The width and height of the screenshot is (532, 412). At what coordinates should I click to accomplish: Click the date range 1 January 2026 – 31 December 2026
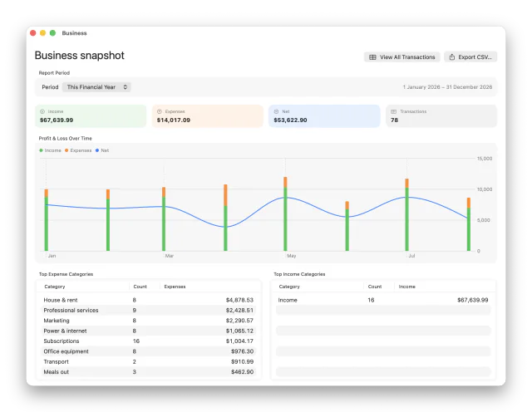447,87
